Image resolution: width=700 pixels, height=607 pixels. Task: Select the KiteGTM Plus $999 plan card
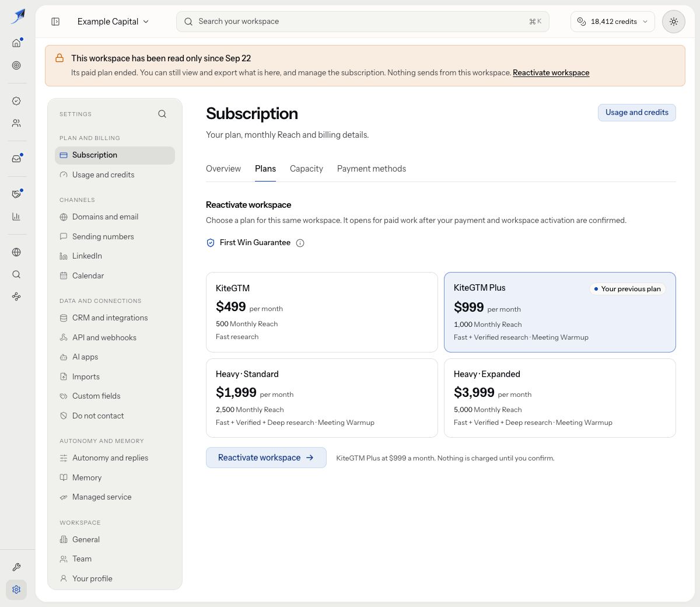point(560,312)
